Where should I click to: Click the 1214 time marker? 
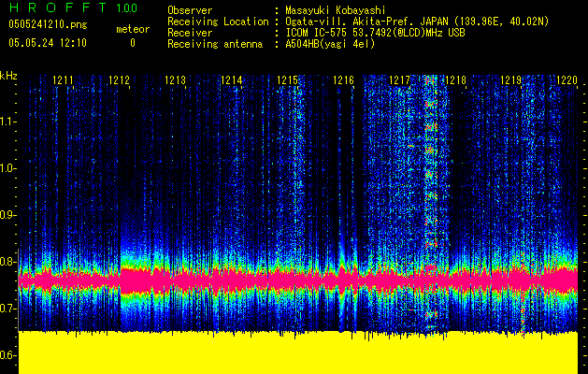232,80
